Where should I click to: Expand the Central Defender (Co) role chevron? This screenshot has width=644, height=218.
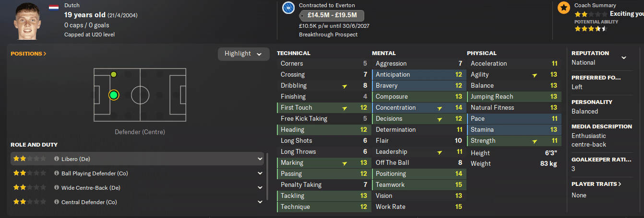pyautogui.click(x=260, y=202)
